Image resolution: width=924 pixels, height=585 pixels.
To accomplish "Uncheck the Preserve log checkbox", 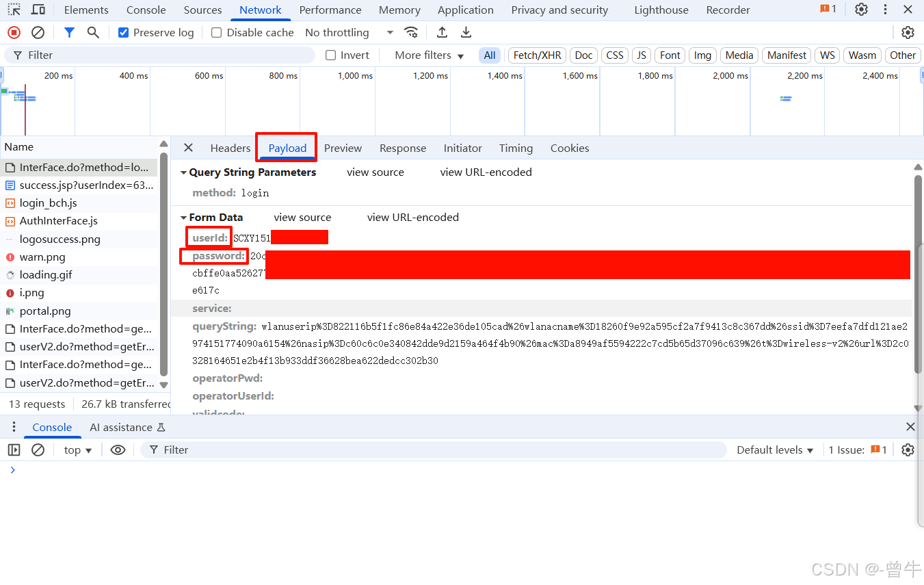I will [x=123, y=32].
